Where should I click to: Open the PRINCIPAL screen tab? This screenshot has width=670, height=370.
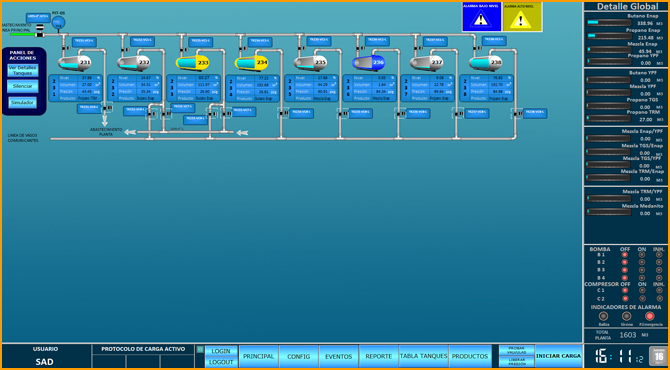259,356
